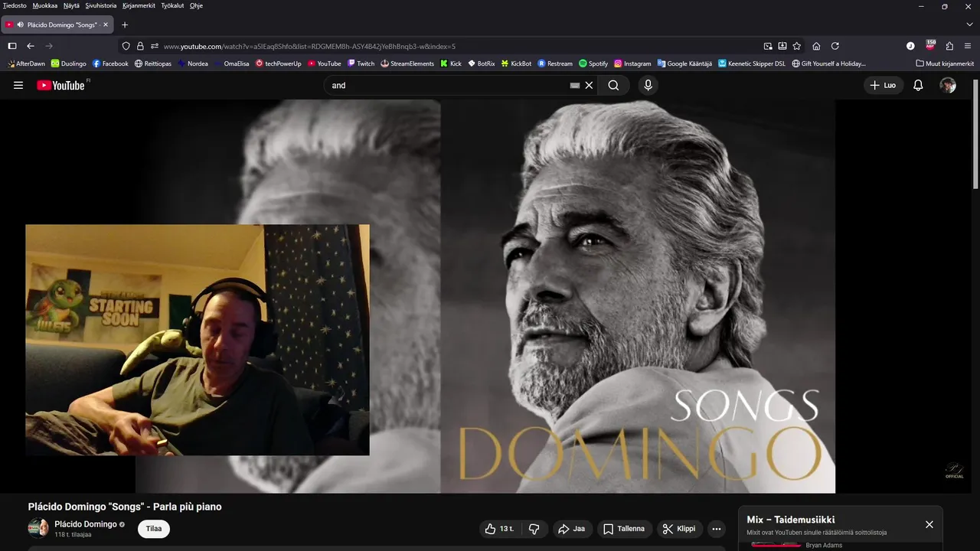Click the Luo create button
Image resolution: width=980 pixels, height=551 pixels.
(x=884, y=85)
